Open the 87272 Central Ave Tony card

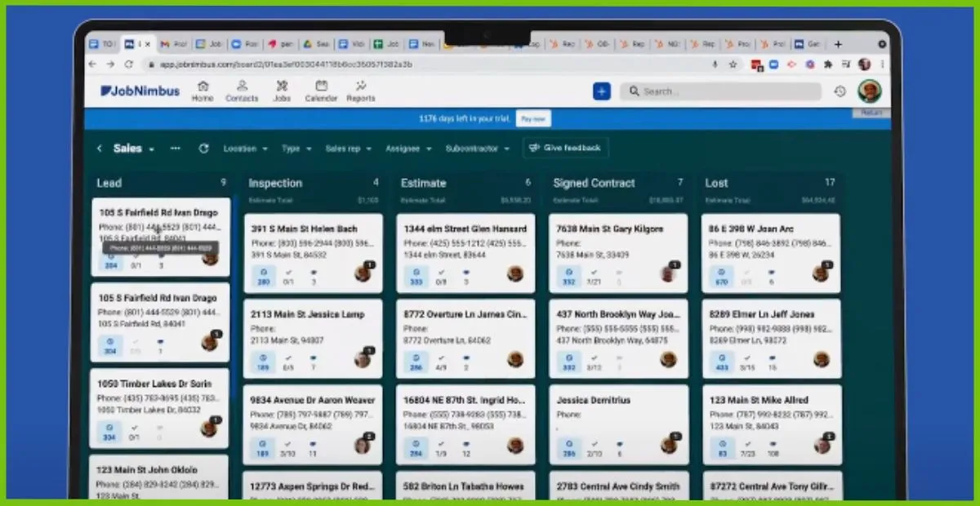(771, 486)
